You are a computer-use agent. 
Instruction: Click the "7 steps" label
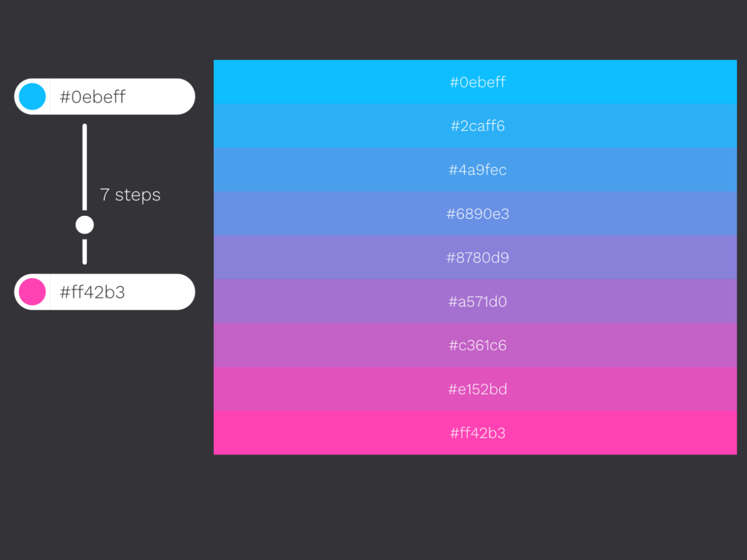coord(130,195)
